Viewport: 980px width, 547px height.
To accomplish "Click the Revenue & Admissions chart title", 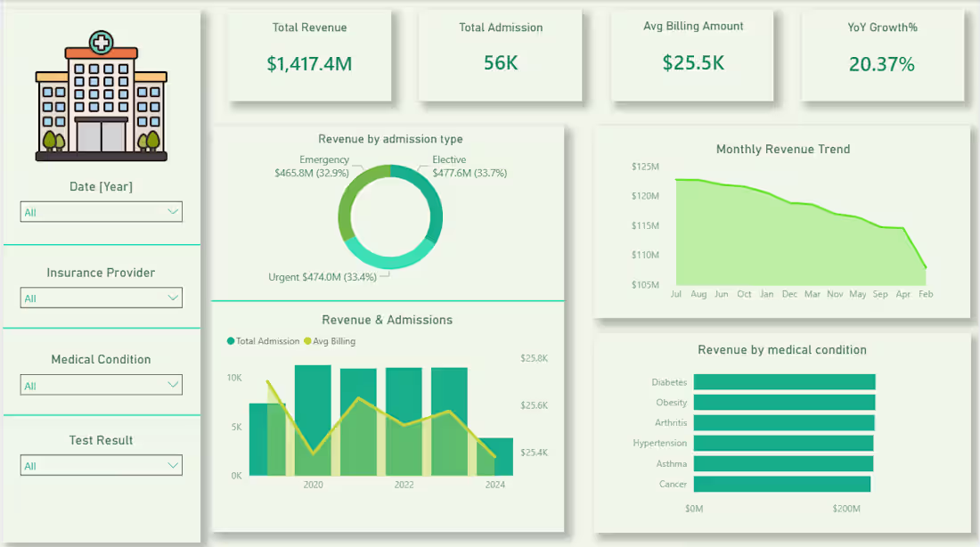I will point(387,320).
